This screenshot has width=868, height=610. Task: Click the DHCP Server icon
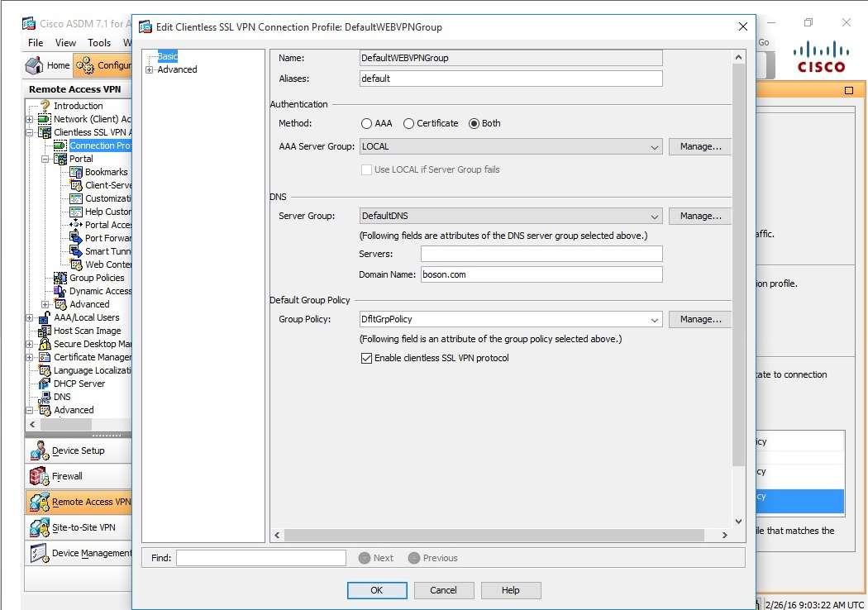click(x=45, y=384)
